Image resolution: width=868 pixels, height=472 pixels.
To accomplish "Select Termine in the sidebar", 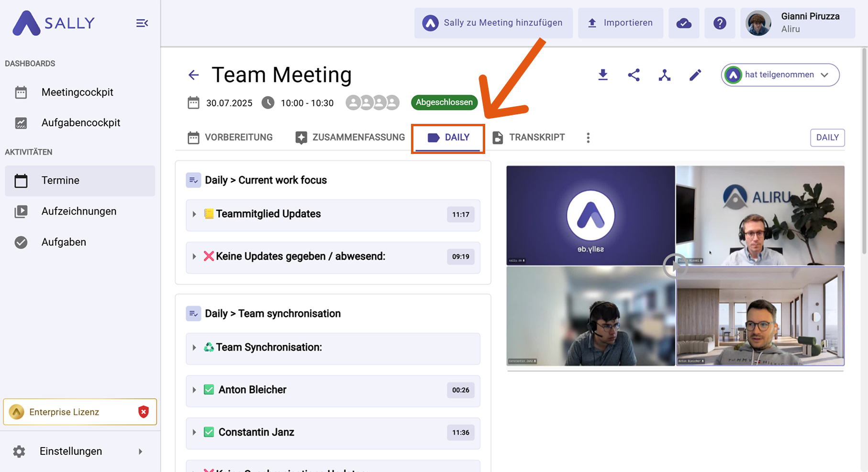I will coord(80,181).
